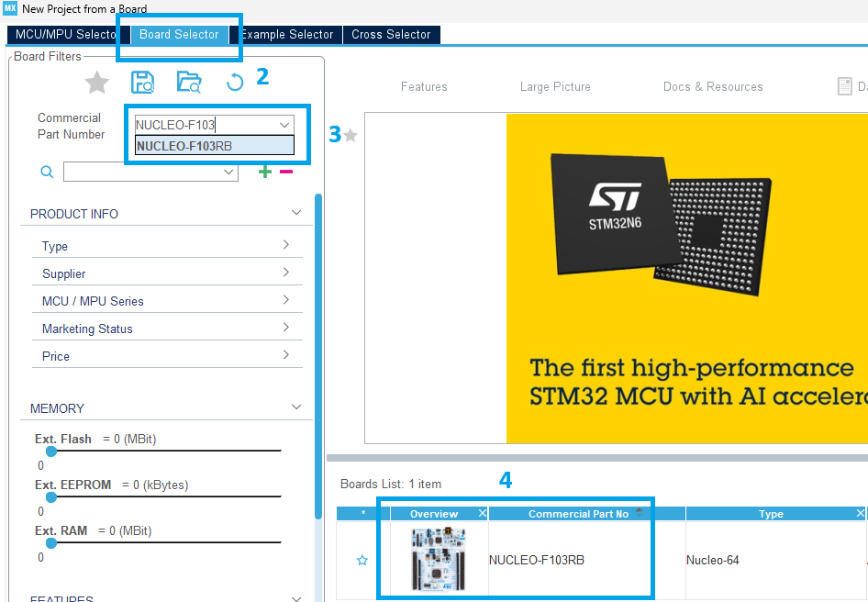Image resolution: width=868 pixels, height=602 pixels.
Task: Open the load filter settings icon
Action: click(x=189, y=83)
